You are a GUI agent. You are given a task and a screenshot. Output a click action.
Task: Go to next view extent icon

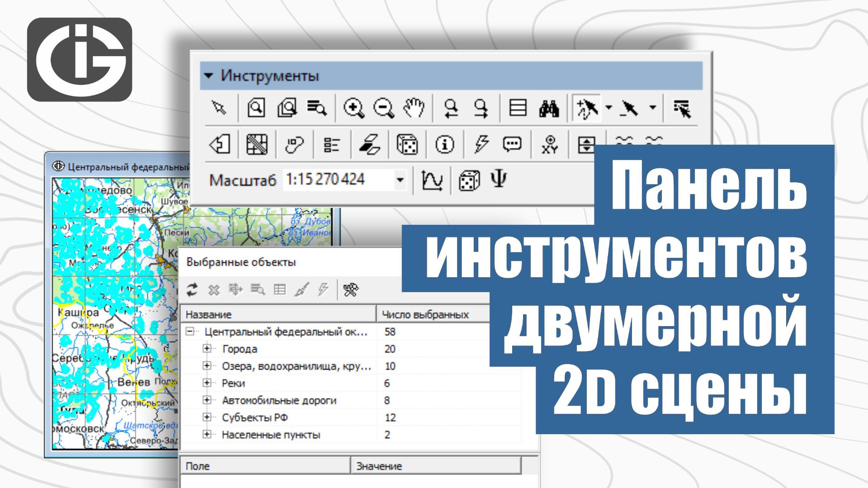(x=481, y=109)
